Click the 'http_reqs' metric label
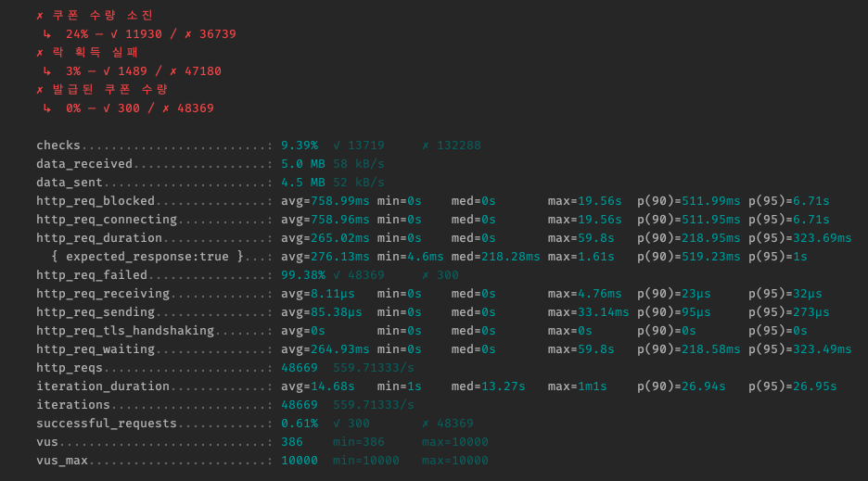 [x=70, y=368]
